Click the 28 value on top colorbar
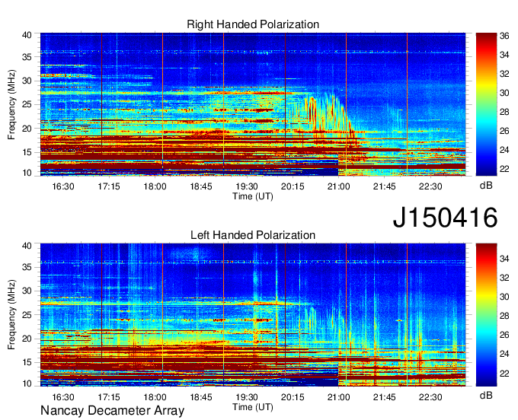The image size is (518, 420). coord(504,112)
